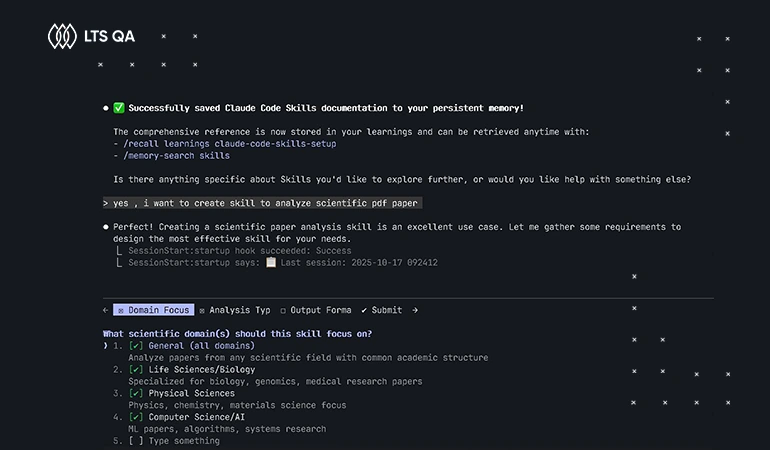Click the box icon on Output Forma tab
This screenshot has width=770, height=450.
(283, 310)
